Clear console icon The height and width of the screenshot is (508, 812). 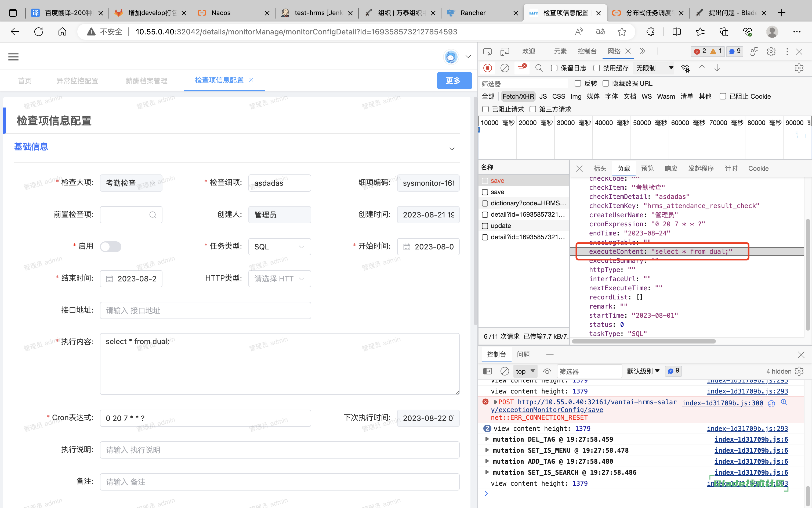pyautogui.click(x=505, y=371)
